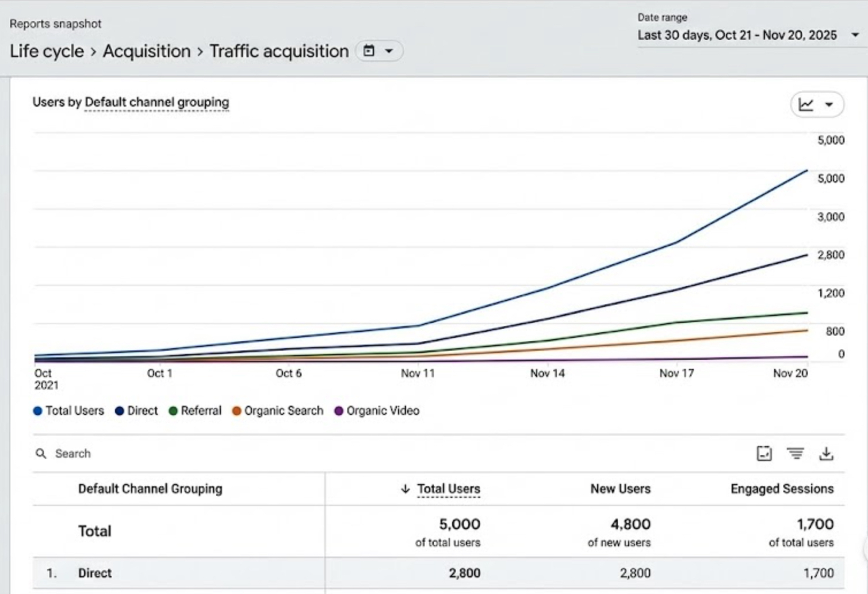Navigate to Acquisition breadcrumb
The width and height of the screenshot is (868, 594).
tap(146, 51)
